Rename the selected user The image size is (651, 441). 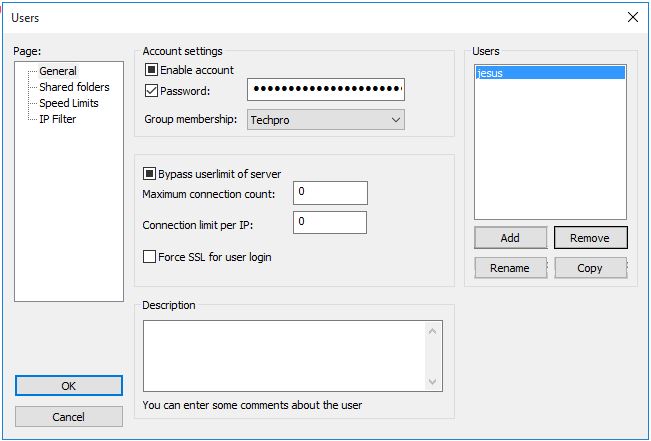510,268
